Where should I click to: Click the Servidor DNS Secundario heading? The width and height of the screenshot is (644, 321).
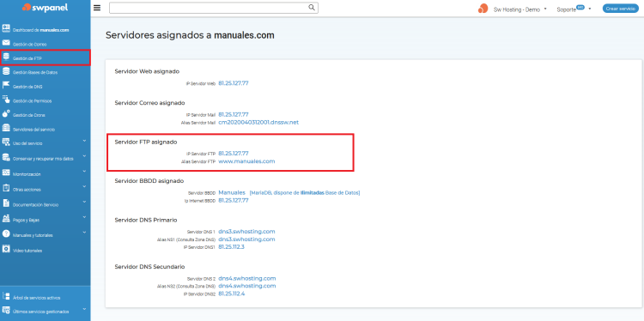149,267
